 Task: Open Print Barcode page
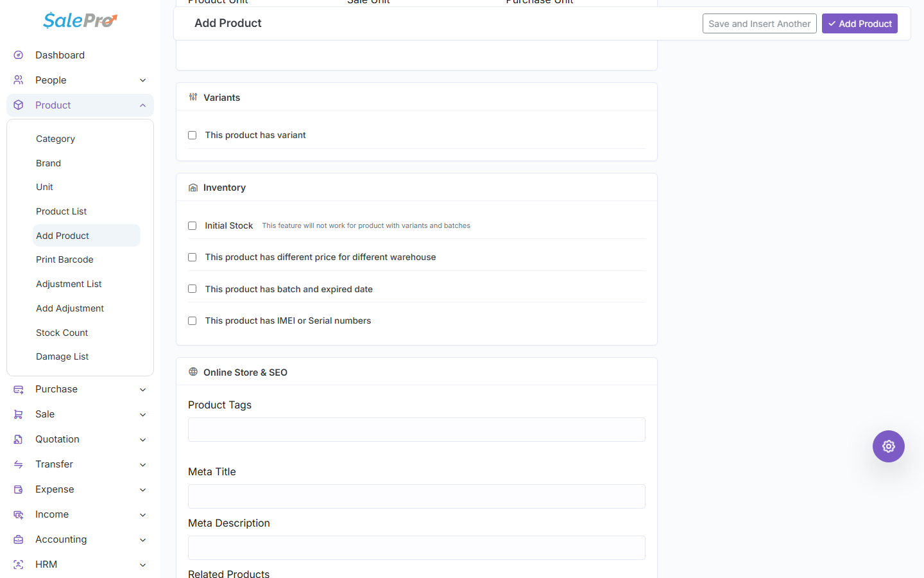65,259
